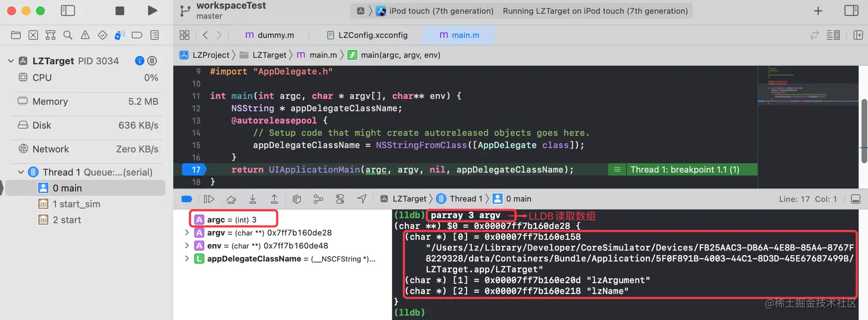The image size is (868, 320).
Task: Open the test navigator diamond icon
Action: (x=102, y=35)
